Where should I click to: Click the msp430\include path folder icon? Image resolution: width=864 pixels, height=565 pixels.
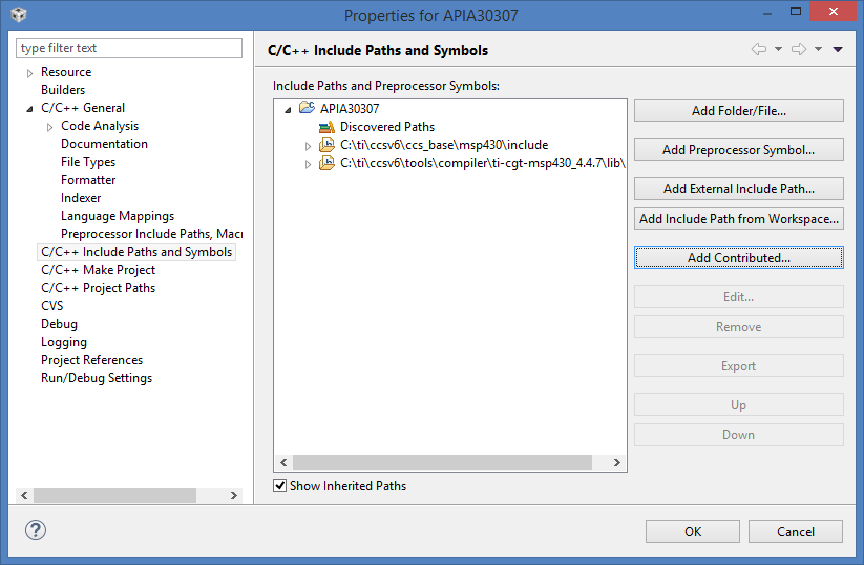[x=327, y=145]
